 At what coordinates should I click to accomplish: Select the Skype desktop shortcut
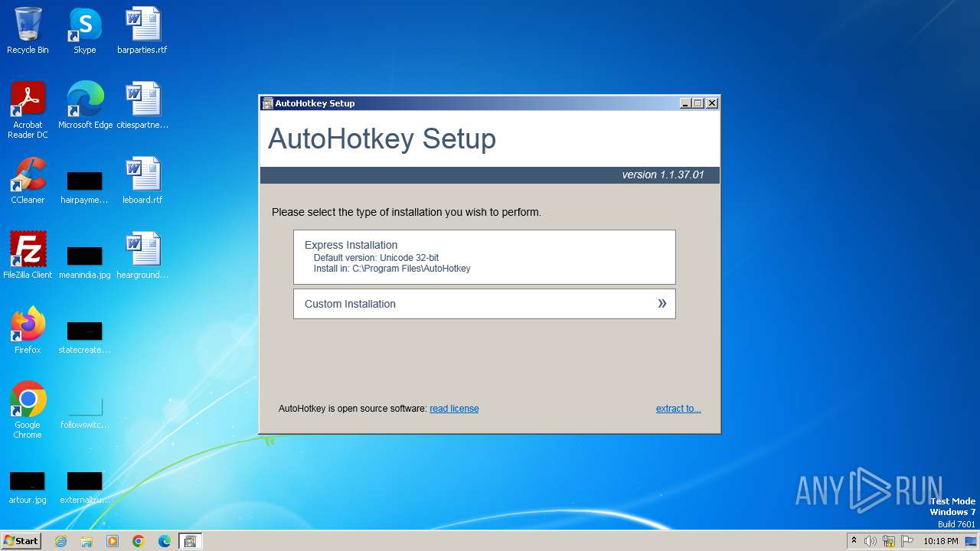(x=85, y=31)
